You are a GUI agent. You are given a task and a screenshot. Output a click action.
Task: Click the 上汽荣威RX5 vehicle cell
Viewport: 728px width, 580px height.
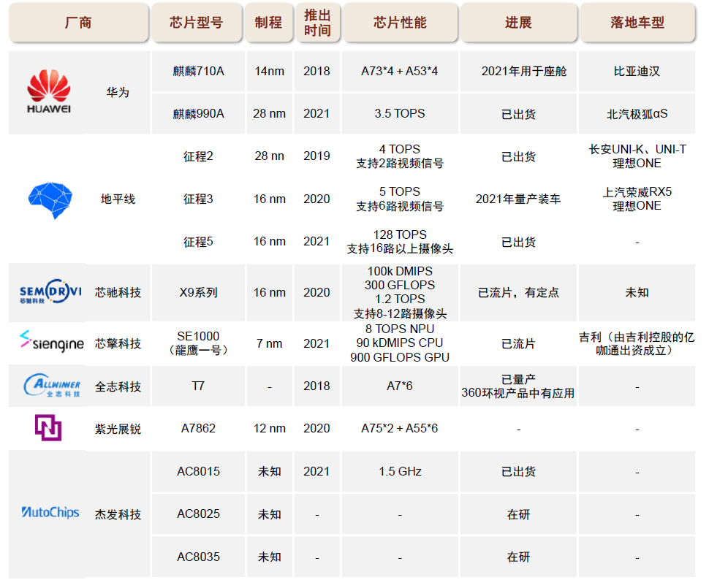click(x=637, y=199)
